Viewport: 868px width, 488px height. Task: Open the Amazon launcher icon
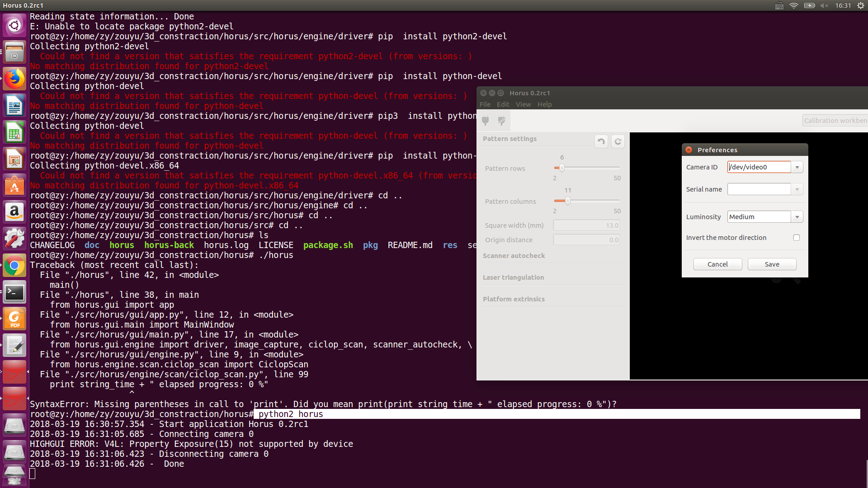click(14, 212)
